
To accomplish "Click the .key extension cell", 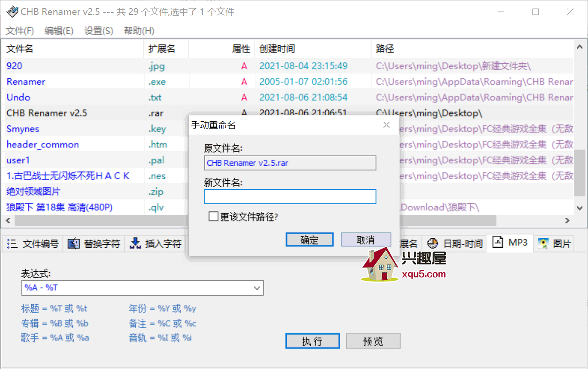I will [x=157, y=129].
